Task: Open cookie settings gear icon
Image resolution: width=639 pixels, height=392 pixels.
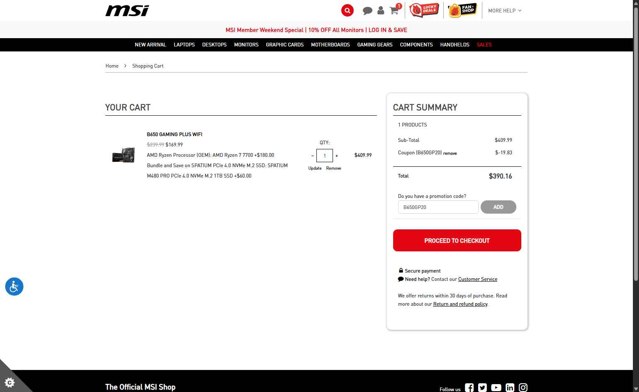Action: pos(9,383)
